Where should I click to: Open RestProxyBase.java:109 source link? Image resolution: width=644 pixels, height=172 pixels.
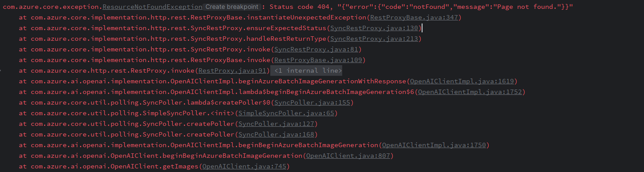point(318,60)
